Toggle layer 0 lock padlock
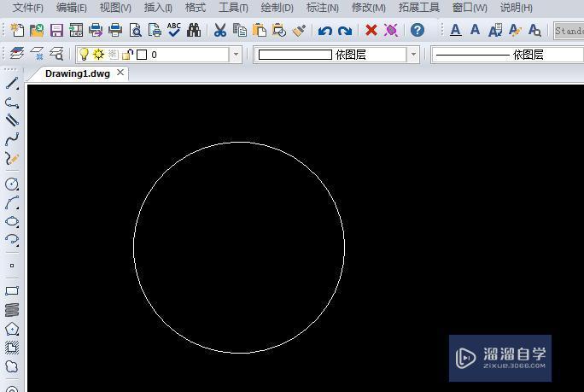Screen dimensions: 584x392 point(128,55)
